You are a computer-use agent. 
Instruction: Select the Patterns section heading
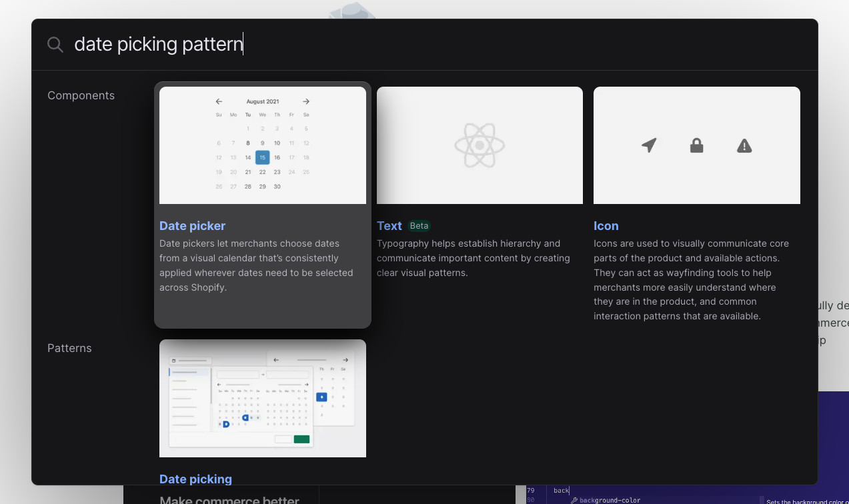point(69,347)
